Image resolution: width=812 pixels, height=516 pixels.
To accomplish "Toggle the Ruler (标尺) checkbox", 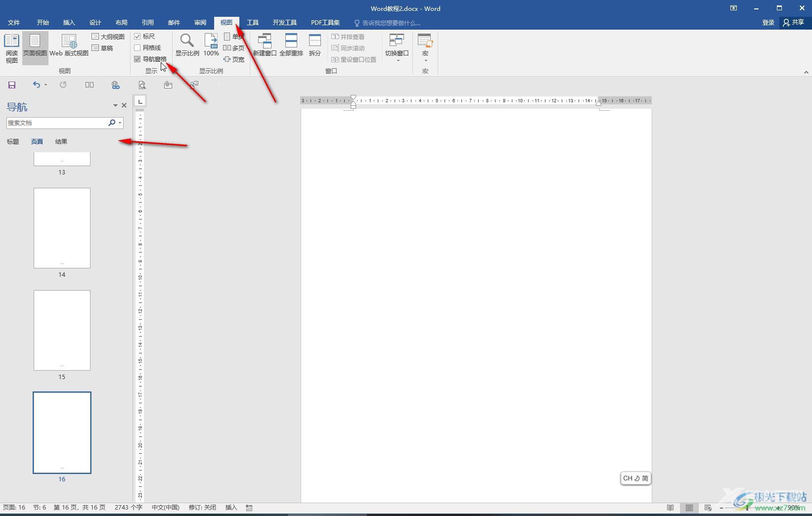I will point(137,37).
